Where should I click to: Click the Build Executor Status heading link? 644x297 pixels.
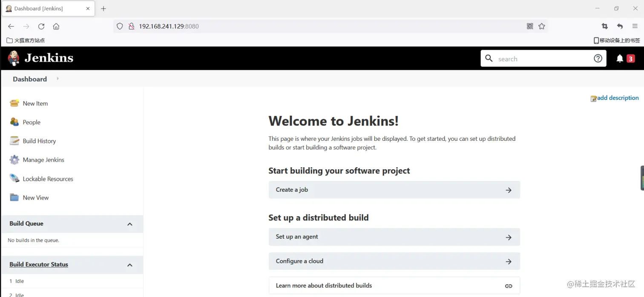pyautogui.click(x=39, y=264)
